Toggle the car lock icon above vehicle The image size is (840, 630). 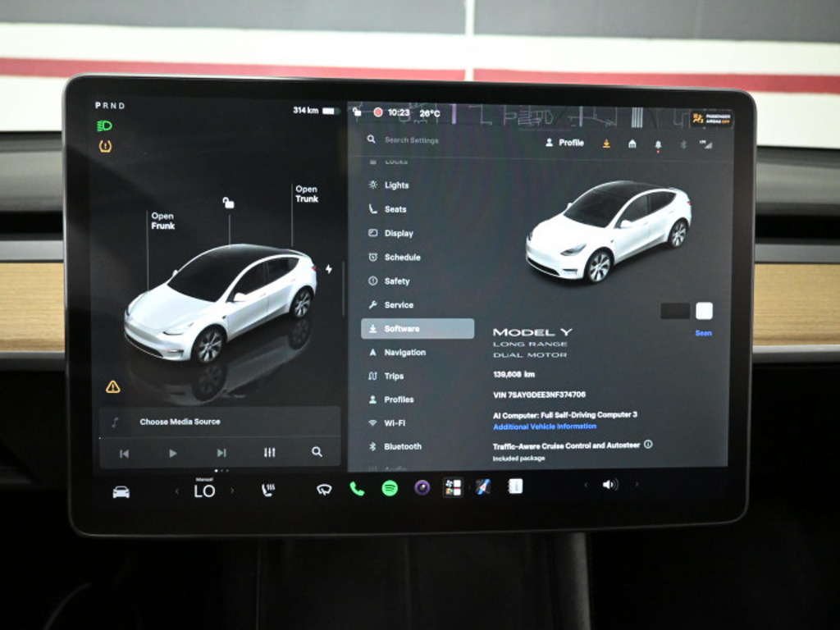[x=228, y=203]
